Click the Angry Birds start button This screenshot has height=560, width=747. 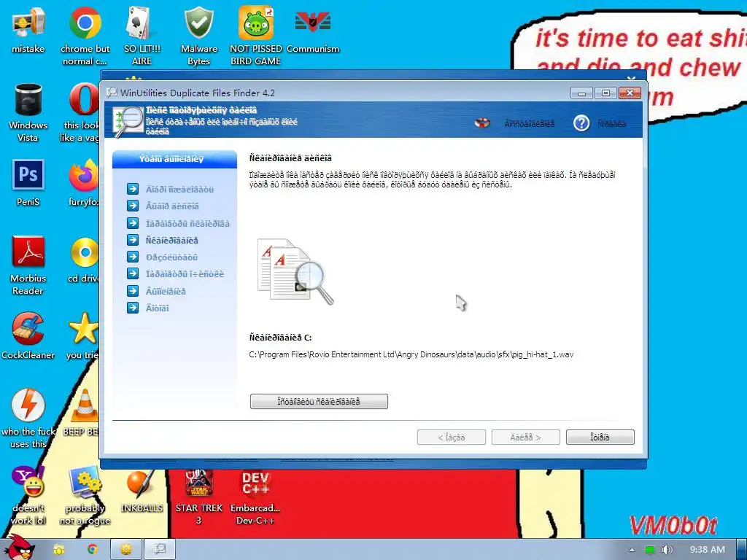pyautogui.click(x=19, y=548)
